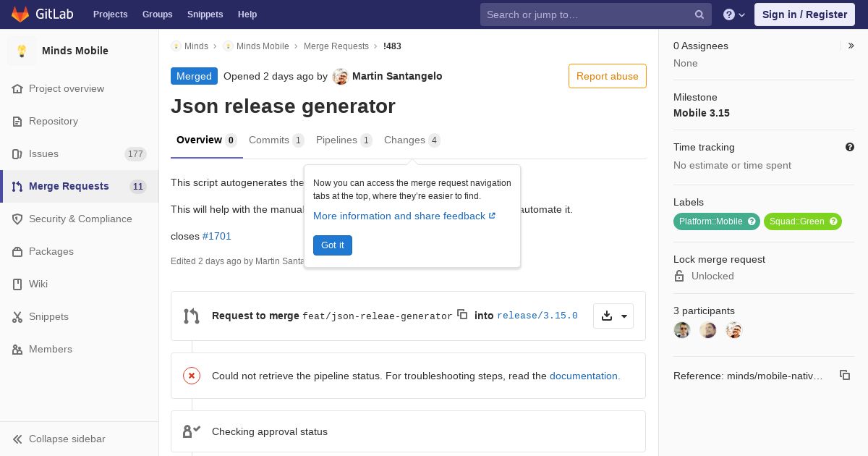
Task: Click the Platform::Mobile label
Action: 717,221
